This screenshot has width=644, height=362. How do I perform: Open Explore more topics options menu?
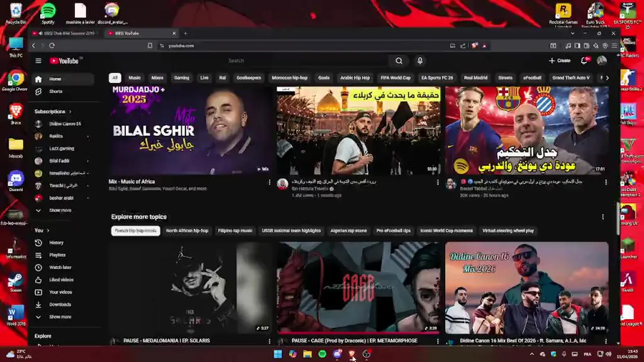tap(603, 217)
